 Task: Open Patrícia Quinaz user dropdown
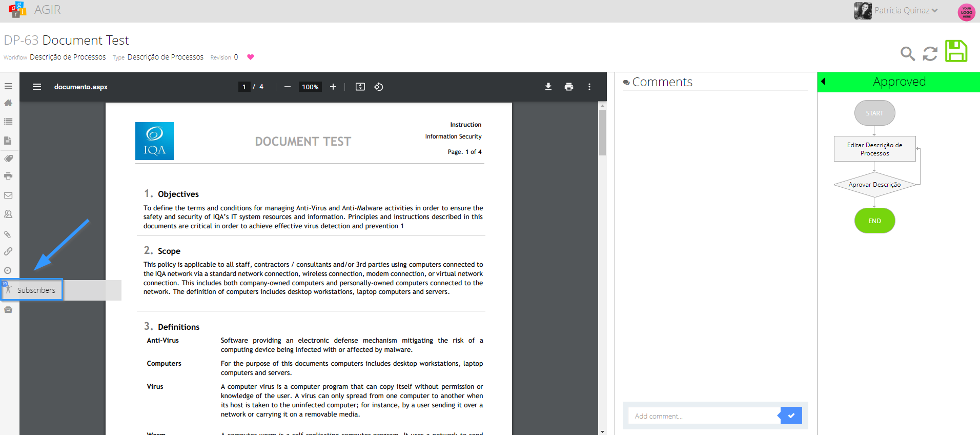[906, 10]
